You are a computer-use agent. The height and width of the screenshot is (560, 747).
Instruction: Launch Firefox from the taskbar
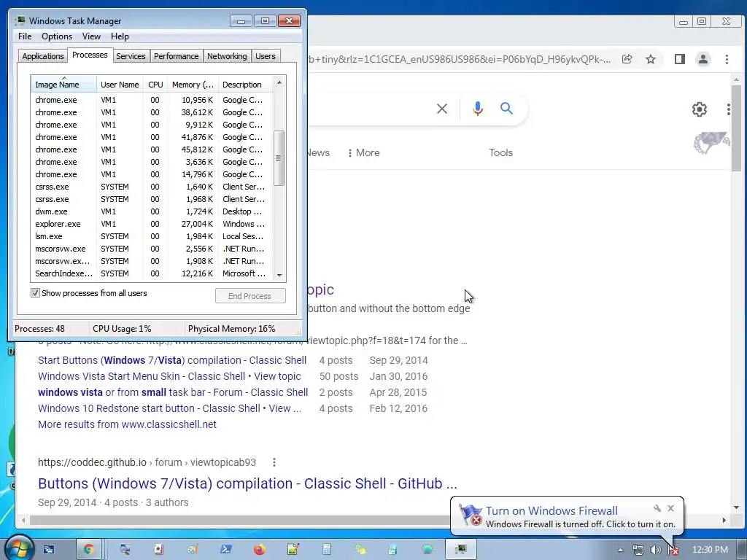(260, 550)
